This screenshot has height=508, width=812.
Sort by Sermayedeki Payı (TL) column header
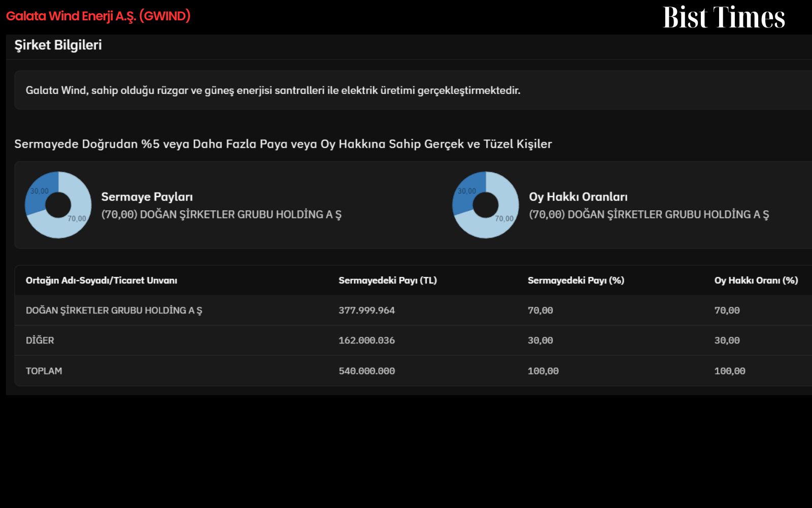pos(388,280)
